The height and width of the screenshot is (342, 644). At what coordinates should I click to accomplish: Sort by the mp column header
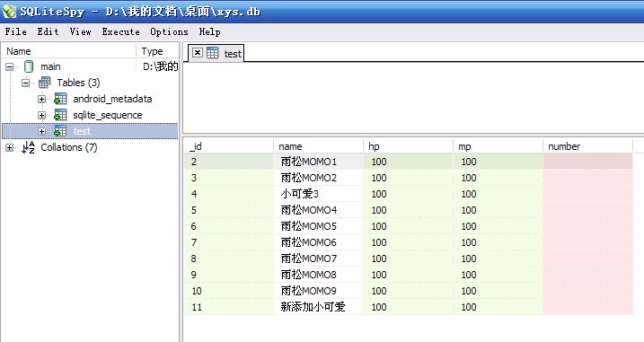tap(498, 146)
